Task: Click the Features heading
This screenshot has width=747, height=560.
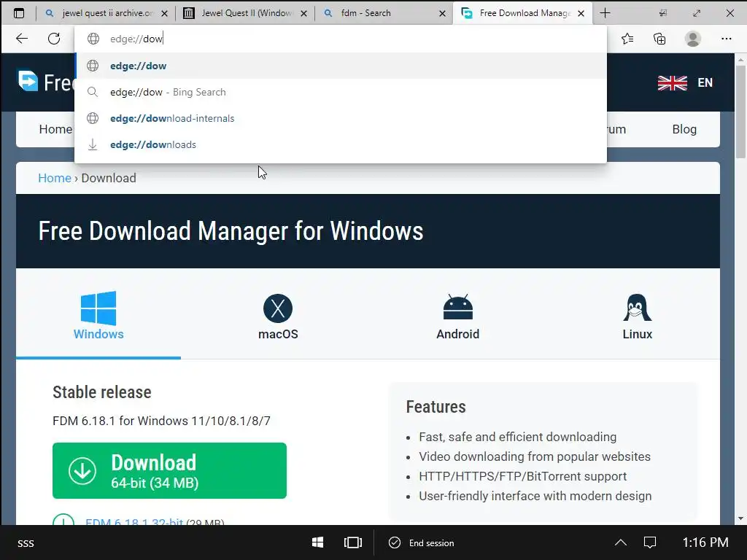Action: pos(436,407)
